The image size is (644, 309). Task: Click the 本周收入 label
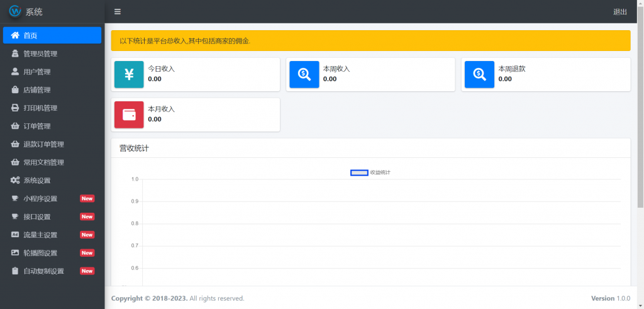[336, 69]
